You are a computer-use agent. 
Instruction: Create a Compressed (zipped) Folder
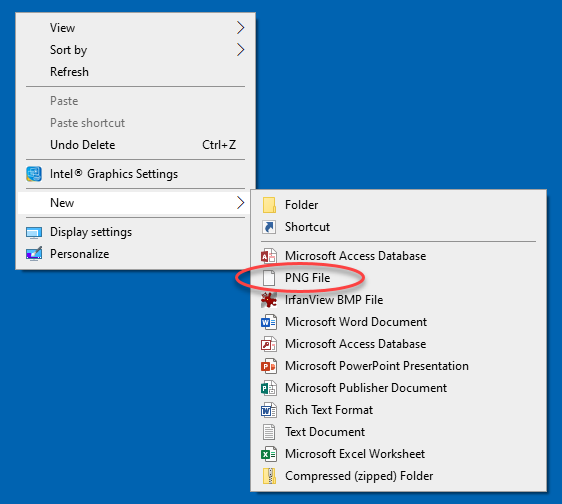pos(399,476)
